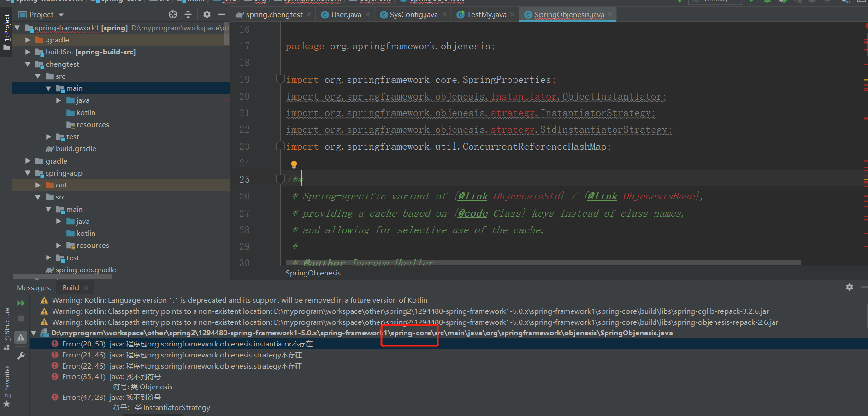Close the User.java tab
The image size is (868, 416).
pyautogui.click(x=368, y=14)
